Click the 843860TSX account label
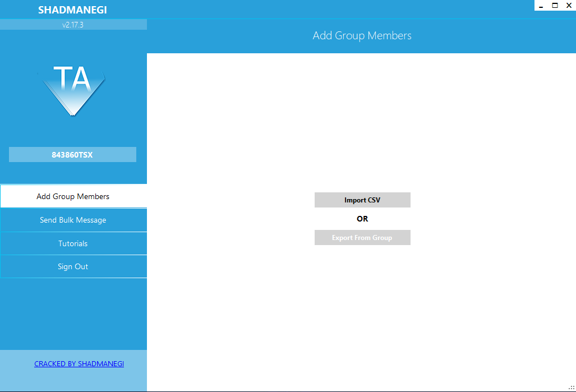This screenshot has width=576, height=392. pyautogui.click(x=72, y=155)
